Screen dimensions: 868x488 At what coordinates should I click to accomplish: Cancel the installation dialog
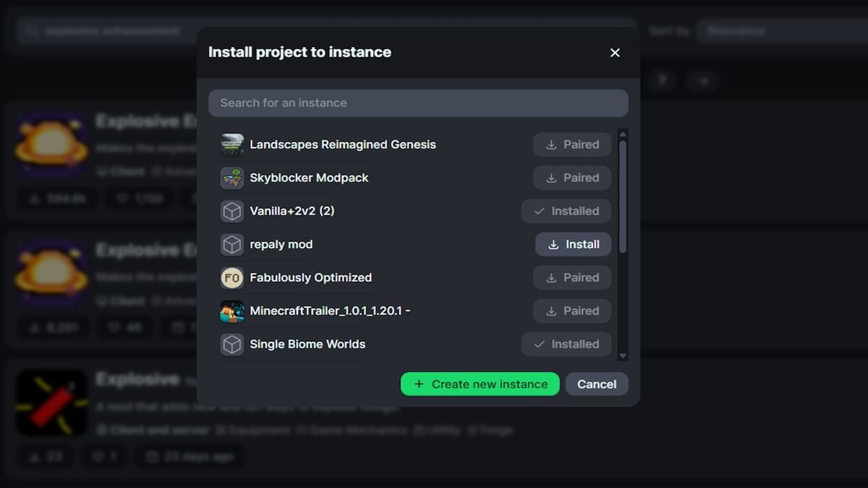click(x=597, y=384)
